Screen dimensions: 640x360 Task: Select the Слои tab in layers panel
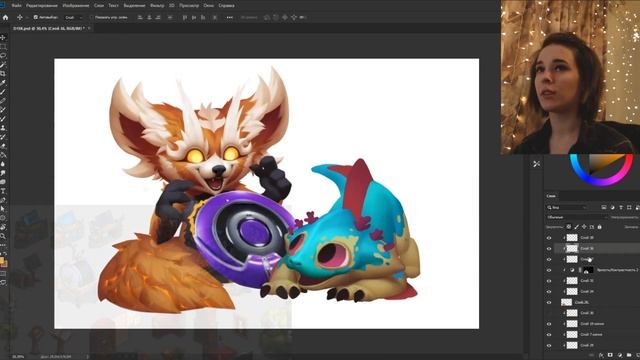click(x=551, y=196)
